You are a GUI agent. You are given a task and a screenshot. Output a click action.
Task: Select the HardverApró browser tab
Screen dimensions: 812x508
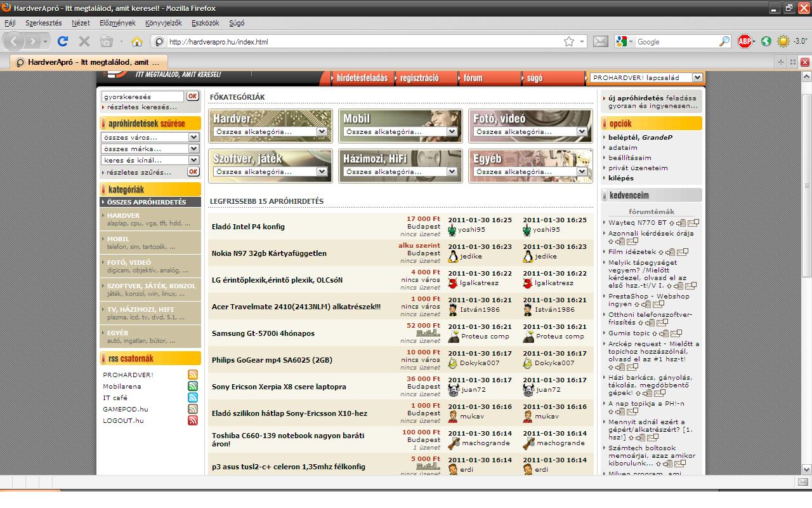pos(89,62)
